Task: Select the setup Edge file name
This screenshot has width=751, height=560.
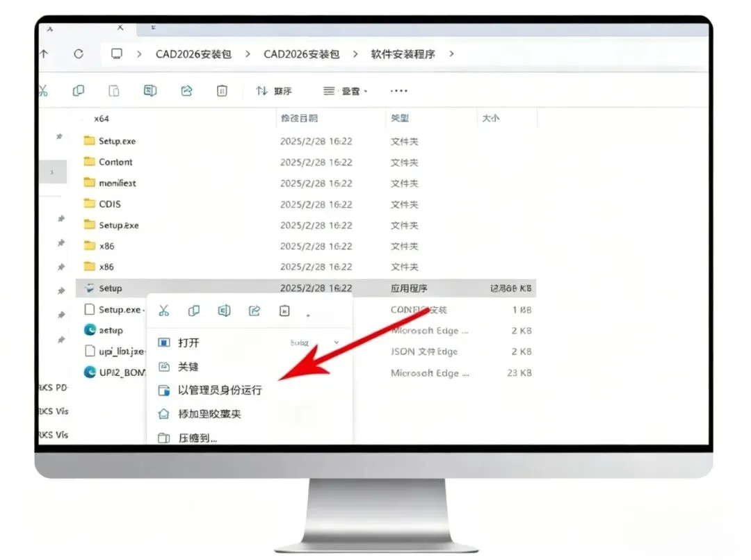Action: (x=111, y=330)
